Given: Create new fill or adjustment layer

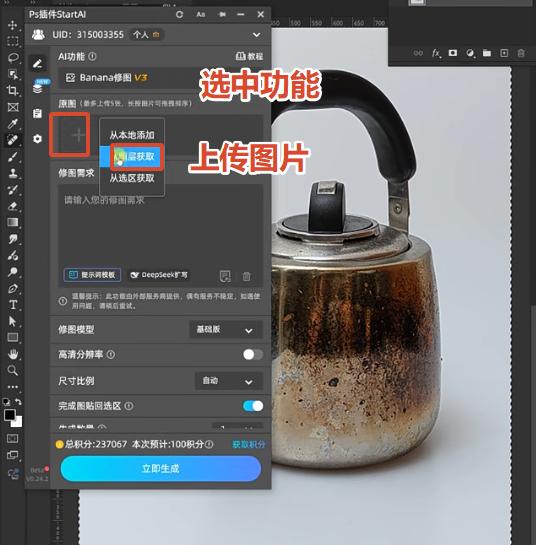Looking at the screenshot, I should pyautogui.click(x=470, y=53).
